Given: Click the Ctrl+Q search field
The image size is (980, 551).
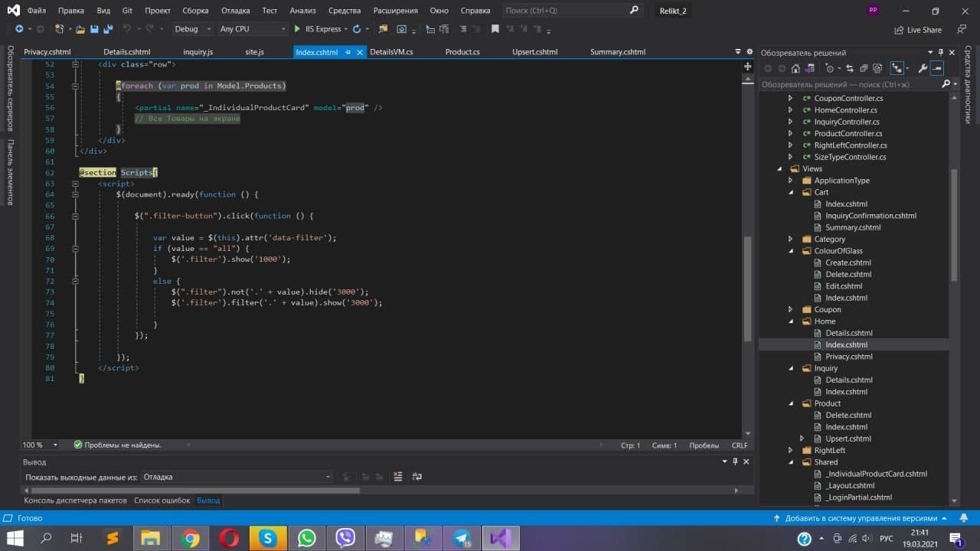Looking at the screenshot, I should (573, 11).
